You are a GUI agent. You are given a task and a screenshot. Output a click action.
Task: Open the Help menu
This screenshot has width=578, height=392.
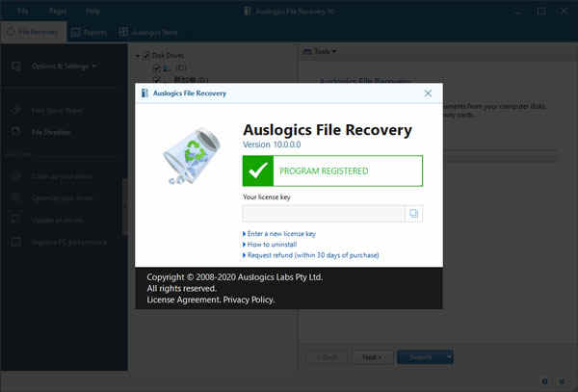point(92,11)
